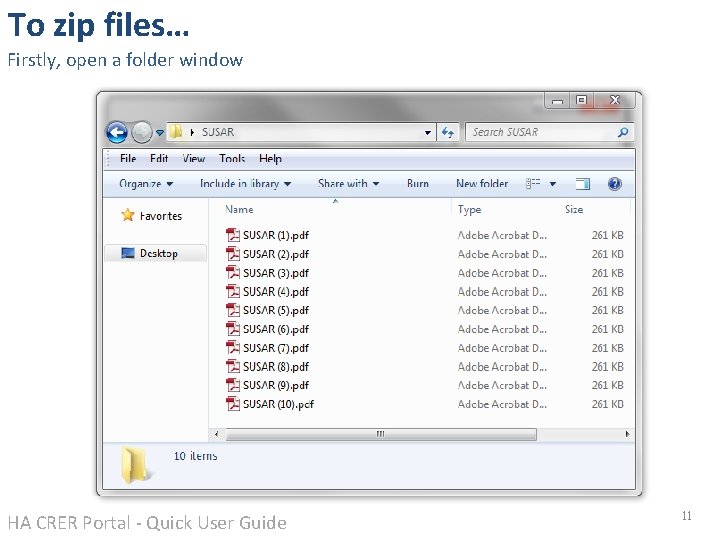Screen dimensions: 720x540
Task: Open the recent locations dropdown arrow
Action: pos(159,133)
